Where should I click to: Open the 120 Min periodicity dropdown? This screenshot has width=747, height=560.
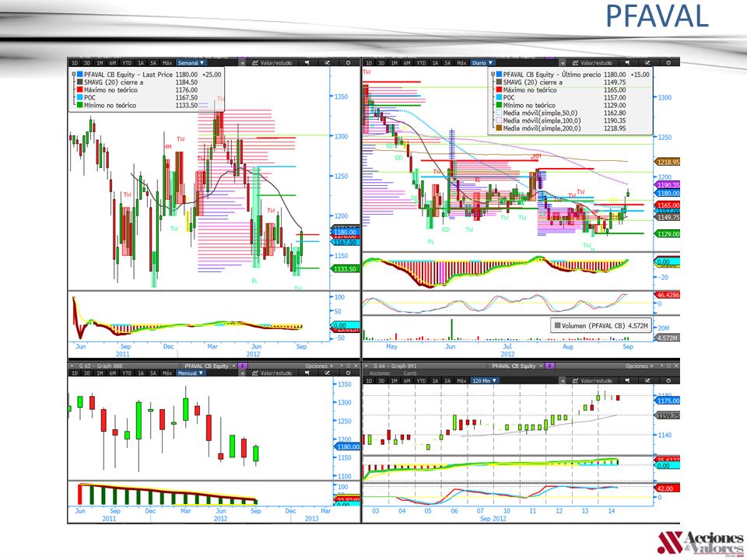pos(485,380)
